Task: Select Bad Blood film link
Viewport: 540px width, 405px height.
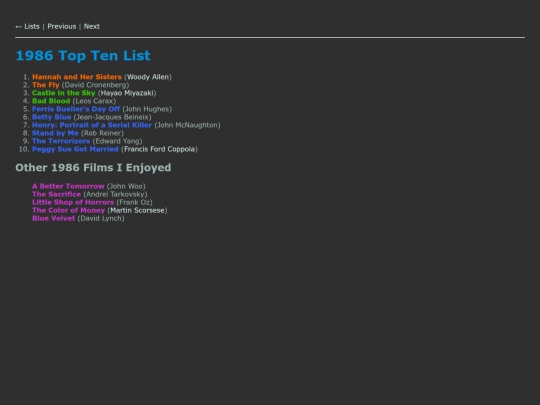Action: tap(51, 101)
